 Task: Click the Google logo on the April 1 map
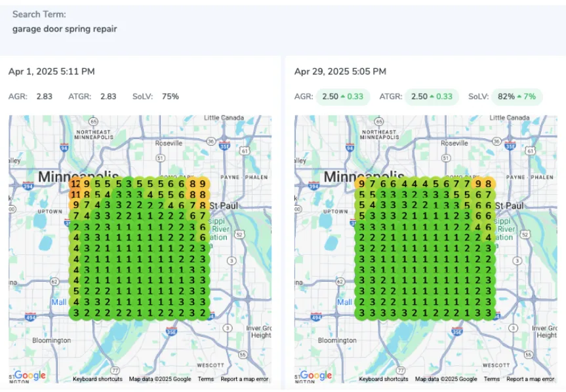pos(30,375)
